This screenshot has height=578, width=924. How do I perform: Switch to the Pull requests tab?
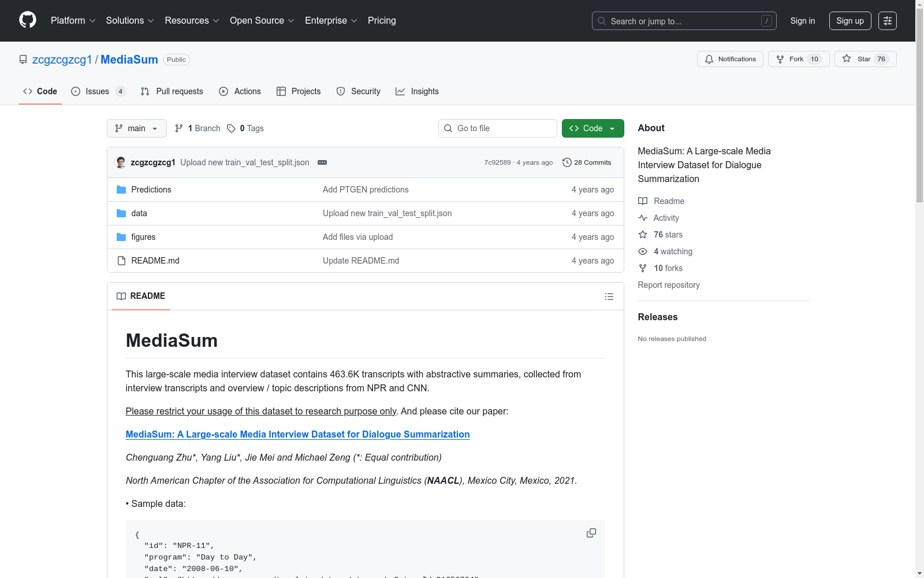172,91
